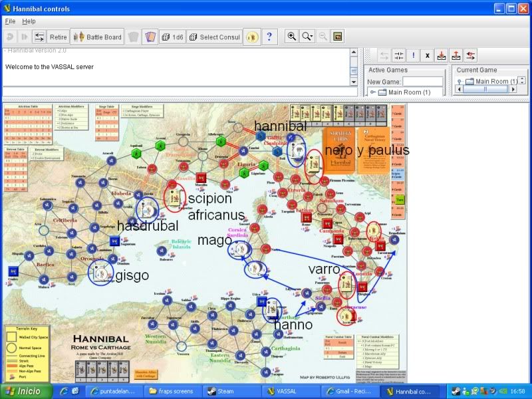Open help with blue question mark
Viewport: 532px width, 399px height.
(269, 37)
